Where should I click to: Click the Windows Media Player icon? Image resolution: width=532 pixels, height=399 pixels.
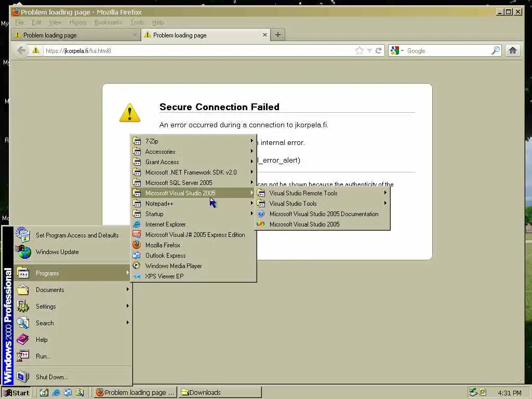pyautogui.click(x=137, y=265)
